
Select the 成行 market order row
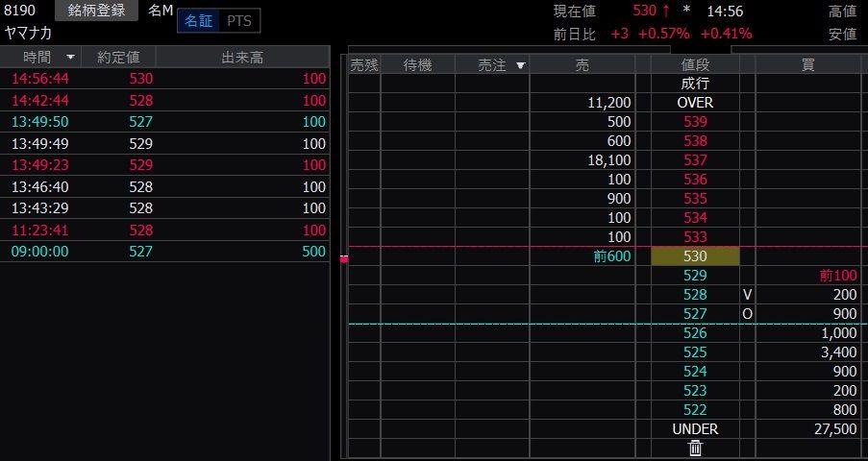[x=695, y=84]
